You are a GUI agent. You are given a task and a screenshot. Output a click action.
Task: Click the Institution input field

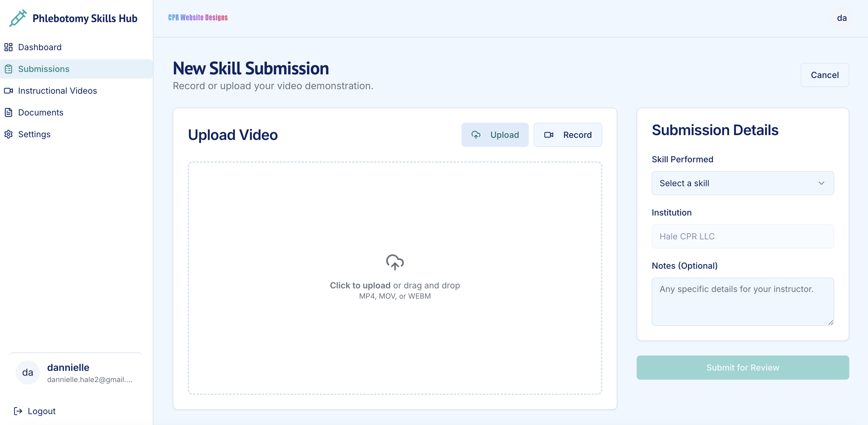[742, 236]
